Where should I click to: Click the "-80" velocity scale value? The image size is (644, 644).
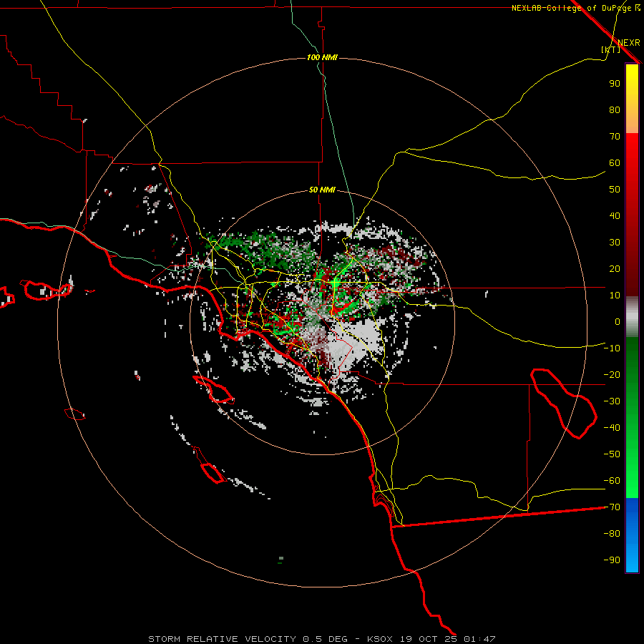pos(612,534)
